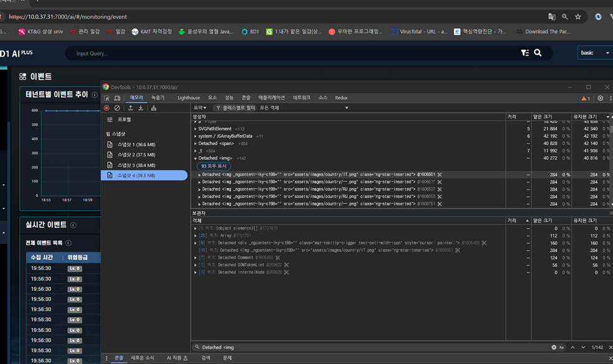This screenshot has width=613, height=364.
Task: Toggle match case (Aa) in search bar
Action: coord(561,347)
